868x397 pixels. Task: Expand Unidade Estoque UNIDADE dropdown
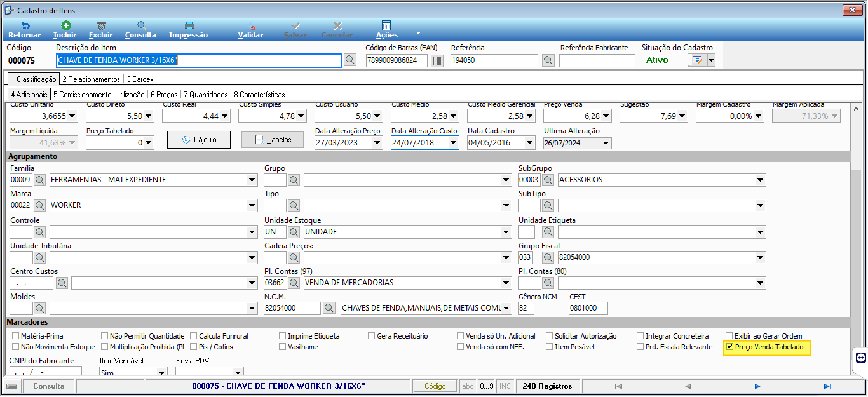point(506,232)
